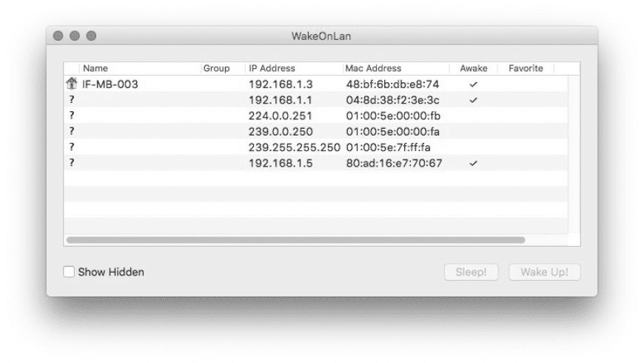
Task: Click the Awake checkmark for 192.168.1.1
Action: pyautogui.click(x=474, y=100)
